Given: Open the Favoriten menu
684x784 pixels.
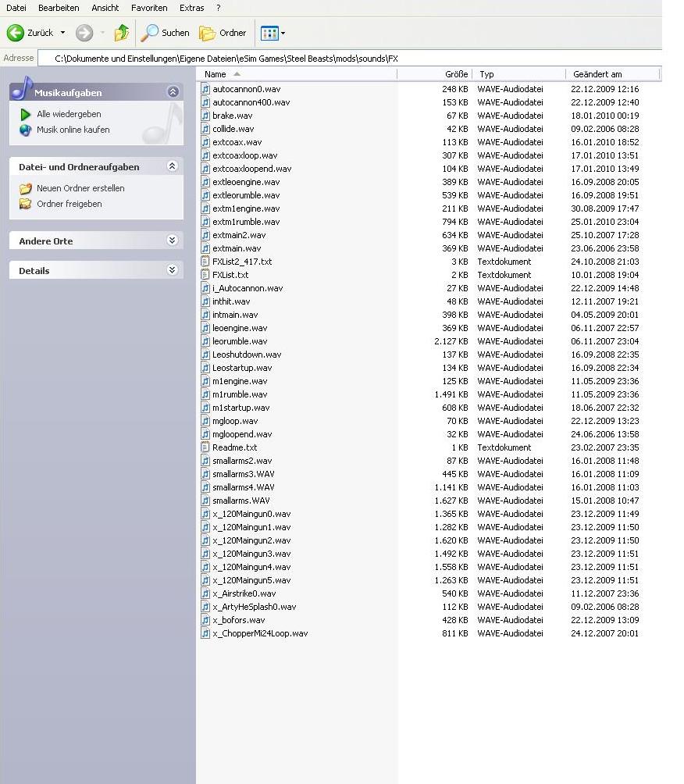Looking at the screenshot, I should click(149, 8).
